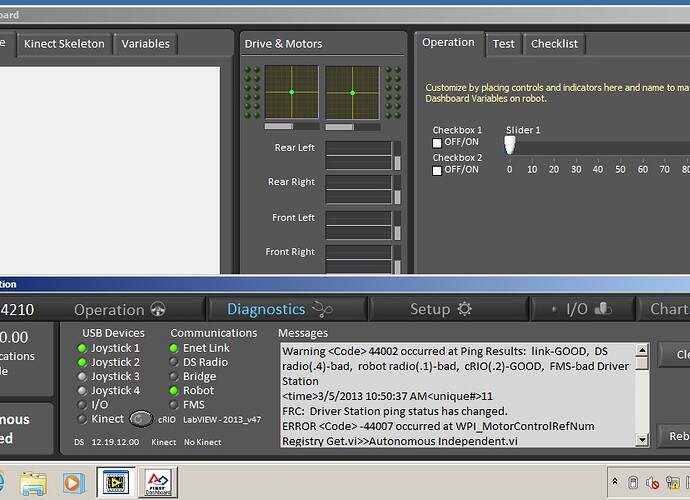
Task: Show hidden tray icons arrow
Action: pos(615,482)
